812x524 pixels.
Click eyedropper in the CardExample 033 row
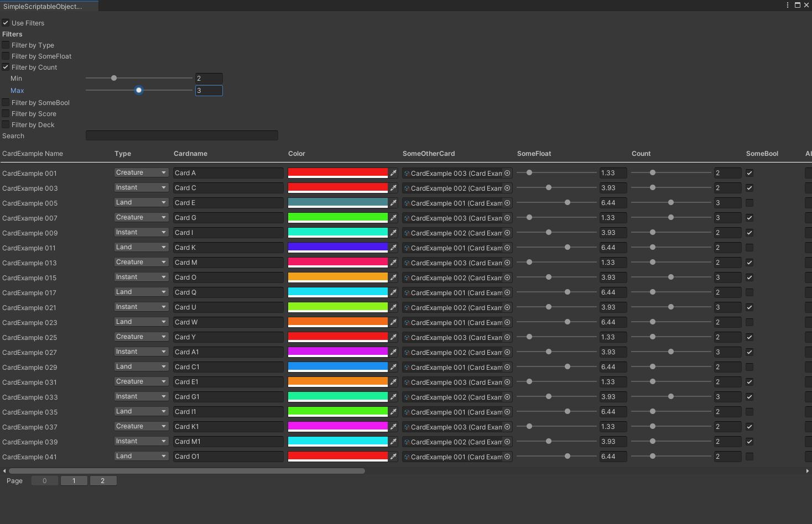tap(393, 397)
